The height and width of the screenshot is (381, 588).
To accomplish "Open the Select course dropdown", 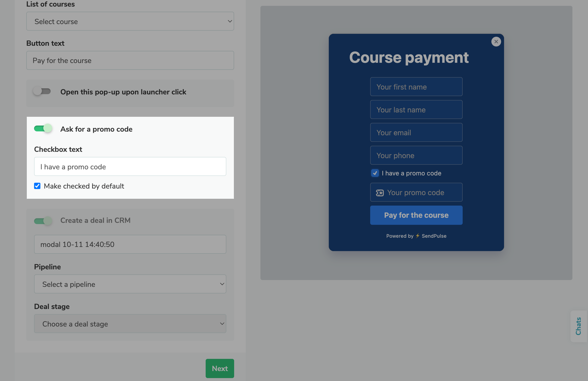I will pyautogui.click(x=130, y=21).
